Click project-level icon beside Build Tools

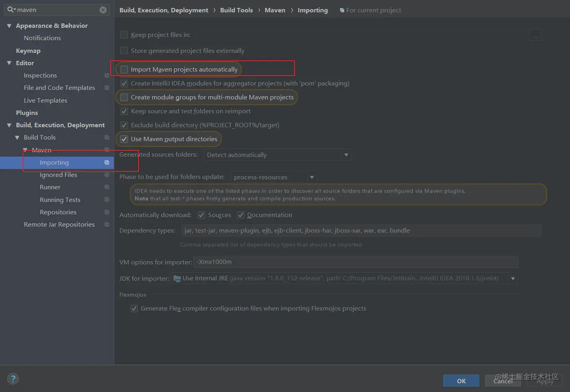pyautogui.click(x=107, y=138)
